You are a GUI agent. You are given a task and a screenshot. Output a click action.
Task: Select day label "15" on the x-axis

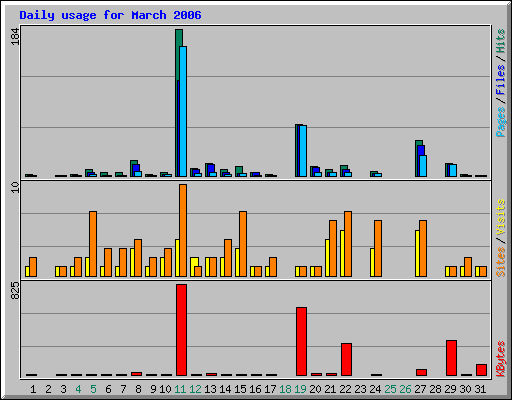tap(240, 389)
